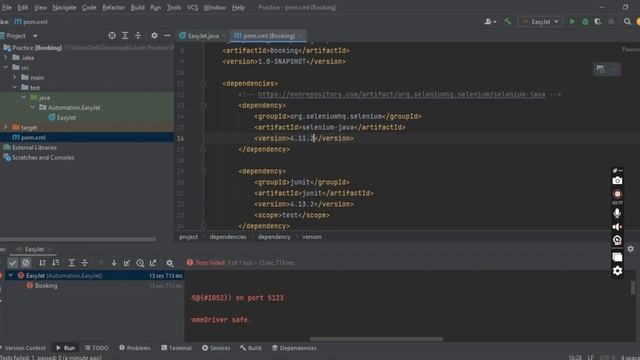This screenshot has width=640, height=360.
Task: Close the pom.xml (Booking) editor tab
Action: point(301,36)
